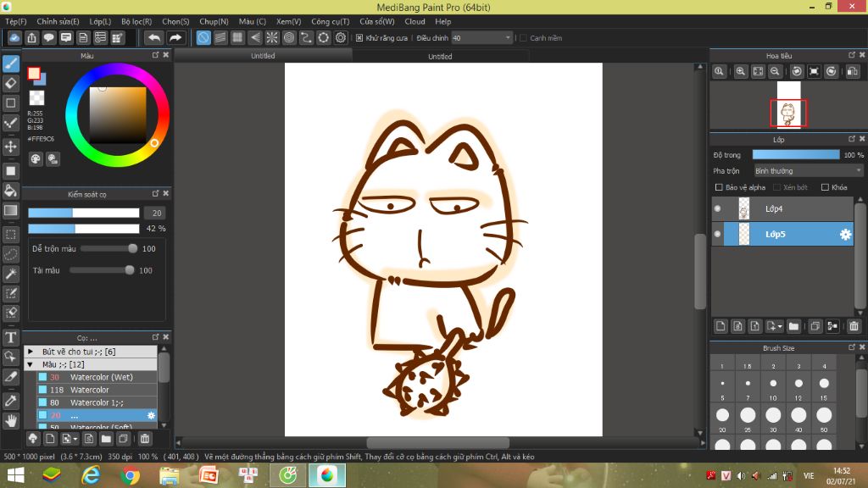This screenshot has height=488, width=868.
Task: Open snap settings gear icon
Action: (341, 37)
